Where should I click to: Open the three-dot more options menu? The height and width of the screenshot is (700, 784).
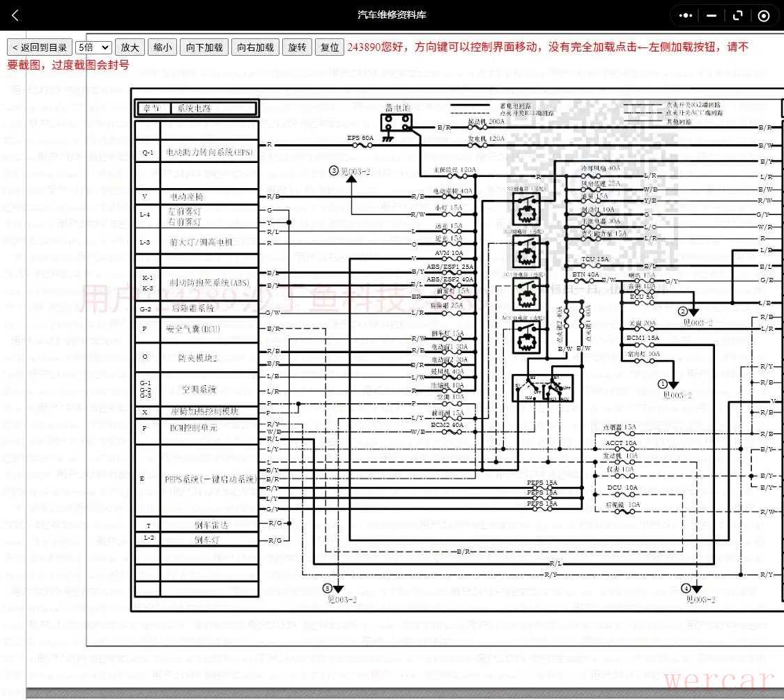pos(686,15)
